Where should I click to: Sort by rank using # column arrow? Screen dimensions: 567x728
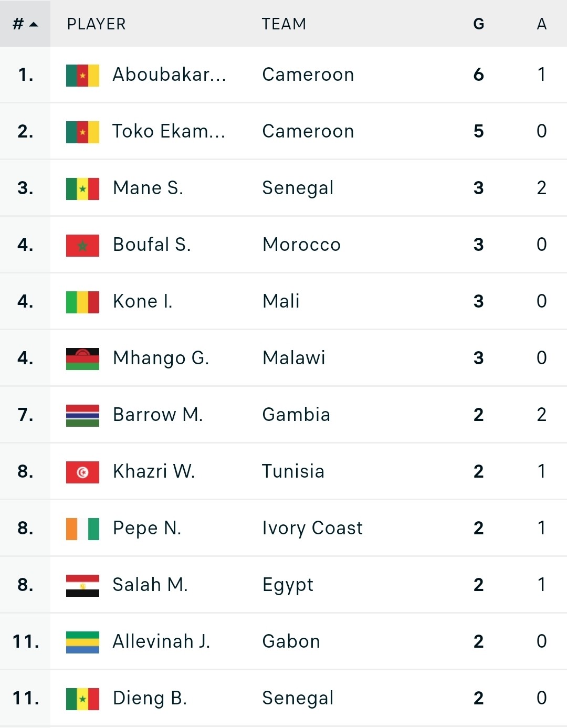pos(25,24)
